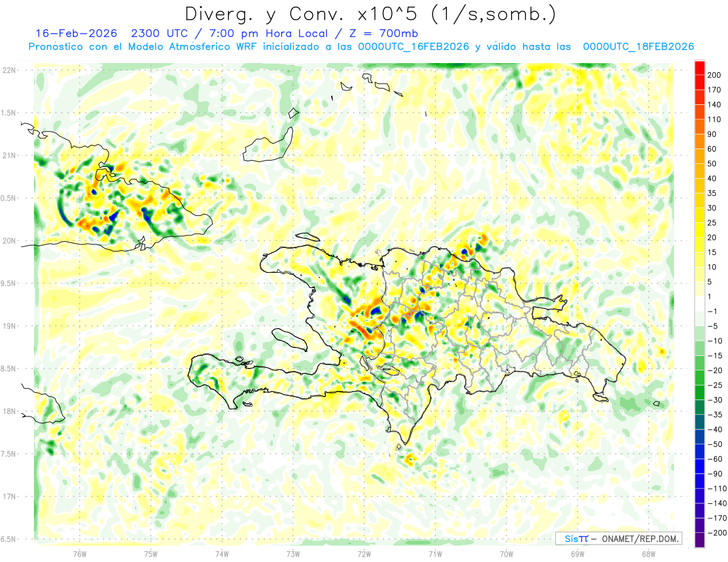This screenshot has width=728, height=562.
Task: Click the "20N" latitude label
Action: click(x=9, y=241)
